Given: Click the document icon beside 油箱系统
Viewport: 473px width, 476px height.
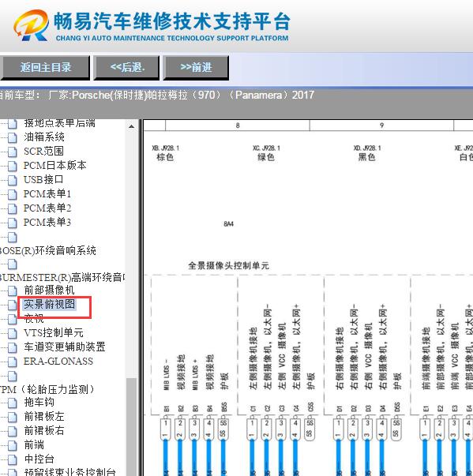Looking at the screenshot, I should click(x=13, y=137).
